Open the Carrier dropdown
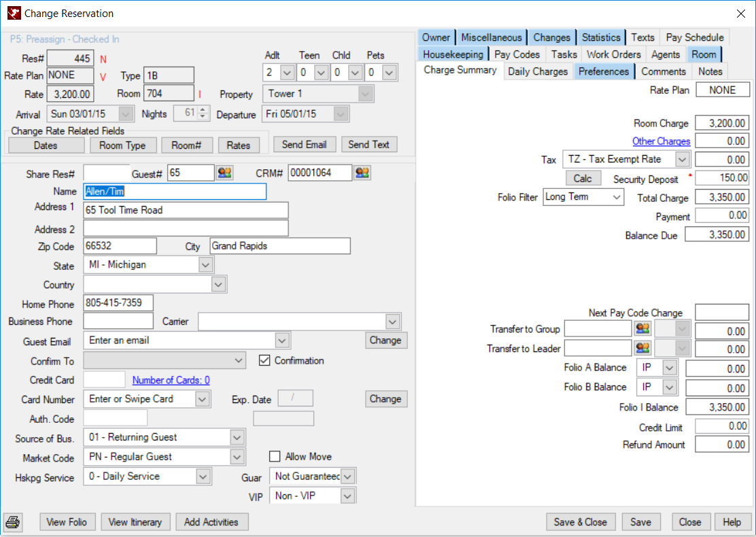756x537 pixels. pos(392,321)
